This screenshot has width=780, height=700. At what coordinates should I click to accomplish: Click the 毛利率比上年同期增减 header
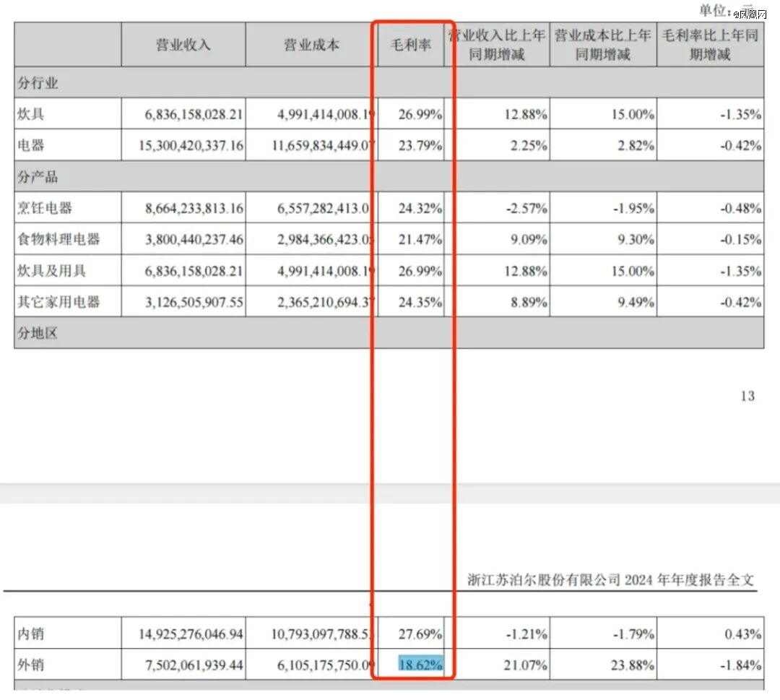710,44
